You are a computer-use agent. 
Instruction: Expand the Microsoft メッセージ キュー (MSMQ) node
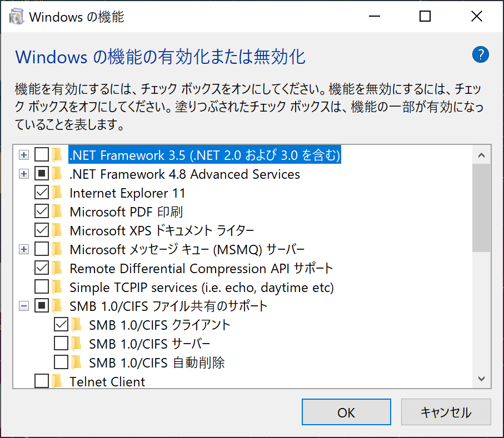pos(24,249)
